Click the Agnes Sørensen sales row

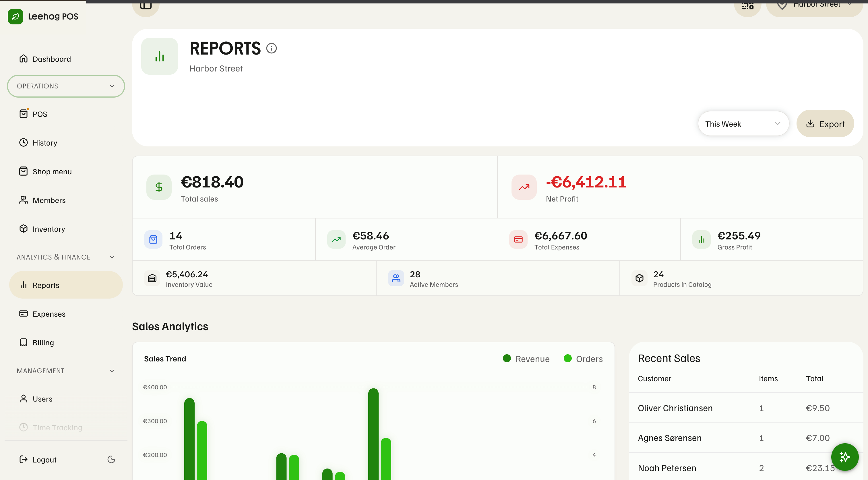(746, 438)
